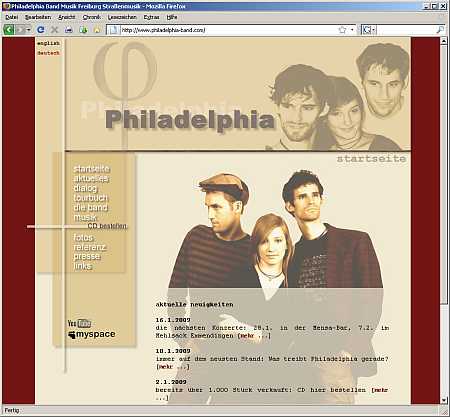Open the downloads toolbar icon
450x417 pixels.
83,30
